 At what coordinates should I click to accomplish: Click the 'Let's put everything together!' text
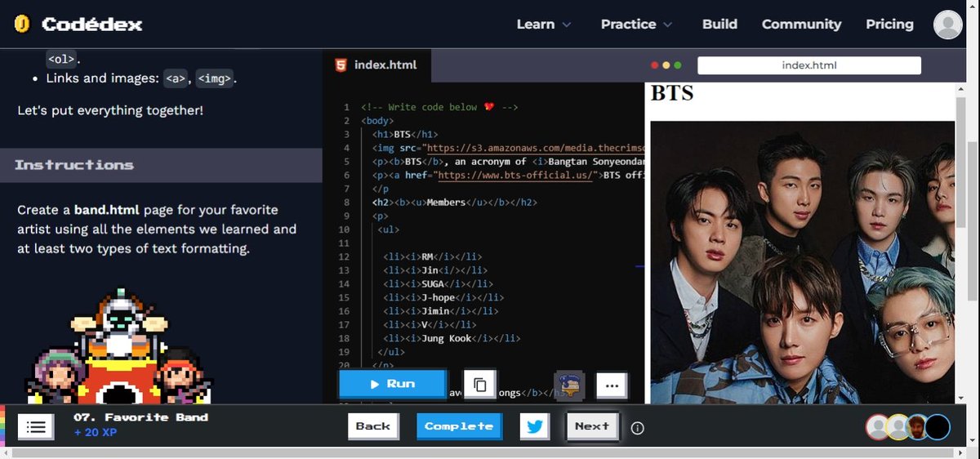pyautogui.click(x=110, y=110)
